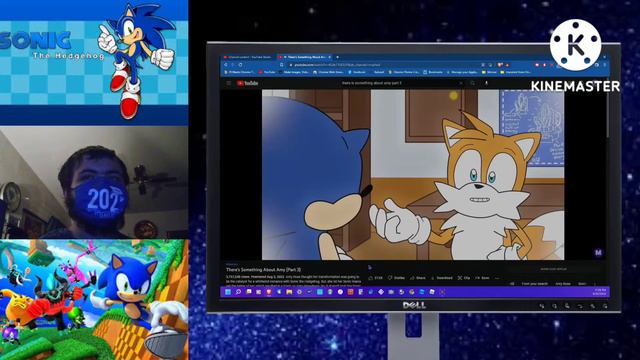Click the YouTube search magnifier button
Image resolution: width=640 pixels, height=360 pixels.
pyautogui.click(x=473, y=83)
